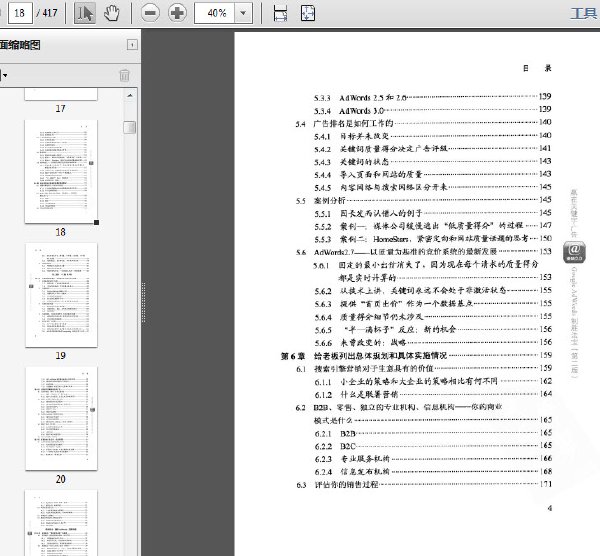This screenshot has height=556, width=600.
Task: Open thumbnail options dropdown arrow
Action: [x=5, y=75]
